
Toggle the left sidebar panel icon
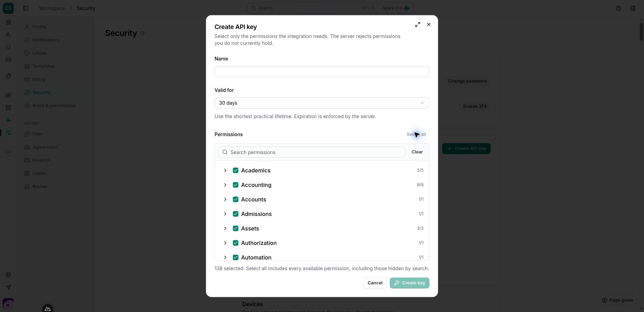coord(26,8)
